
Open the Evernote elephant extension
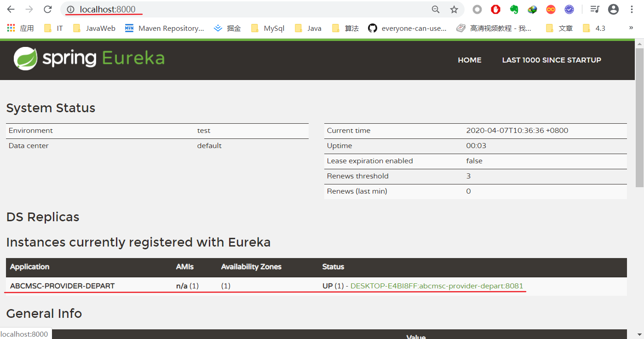coord(514,9)
